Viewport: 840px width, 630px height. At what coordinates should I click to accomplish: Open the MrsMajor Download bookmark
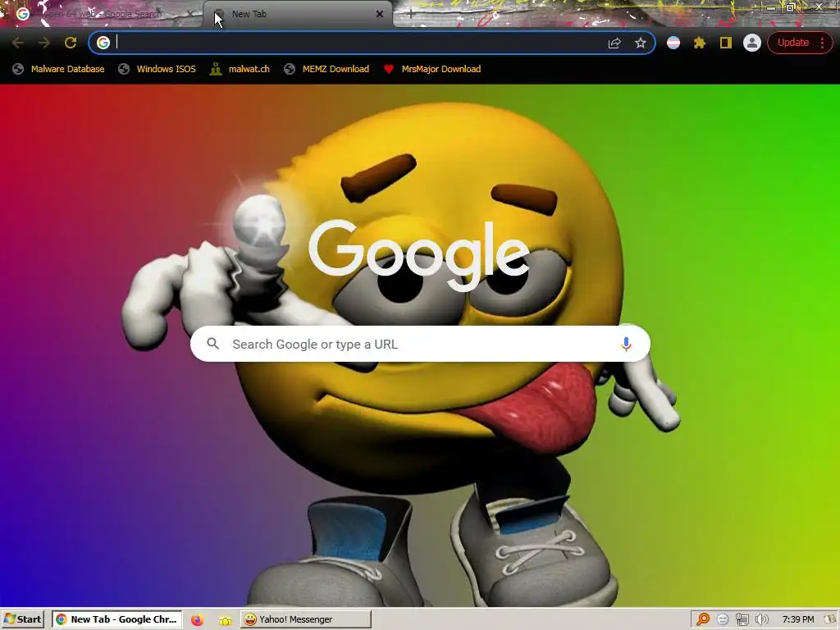coord(432,69)
